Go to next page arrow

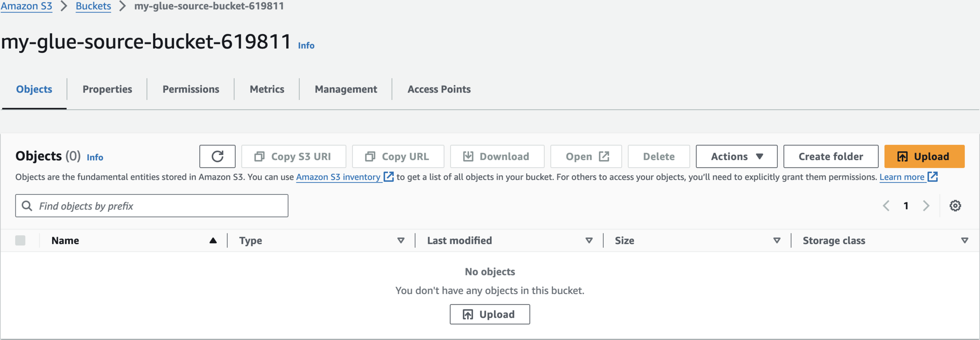926,206
